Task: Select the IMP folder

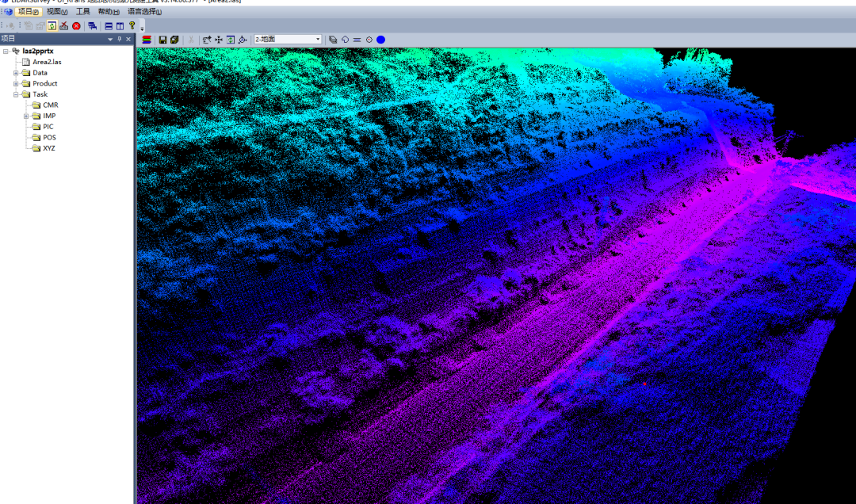Action: coord(49,116)
